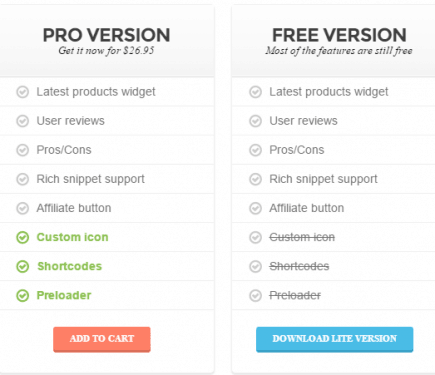Add the Pro version to cart

[102, 339]
